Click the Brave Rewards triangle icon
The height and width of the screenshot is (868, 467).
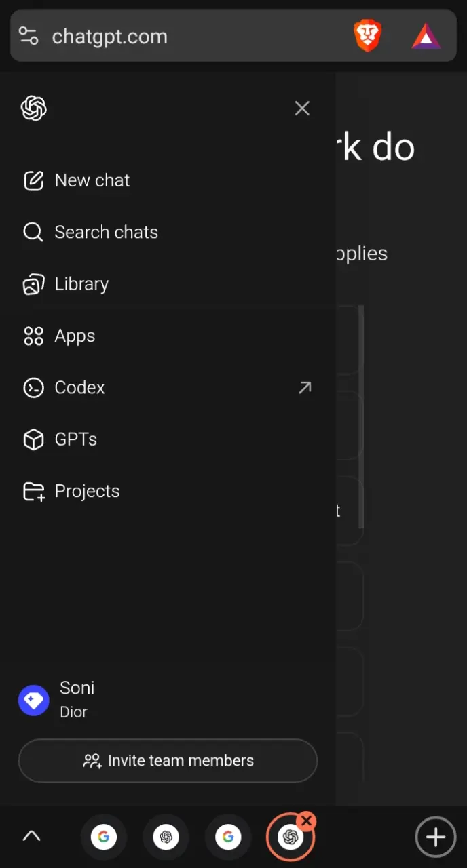pos(426,36)
